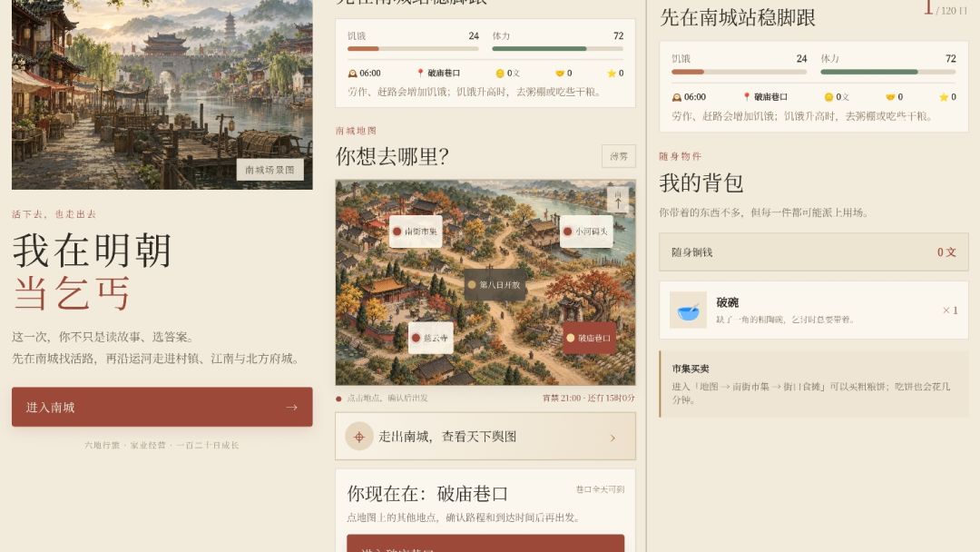Click the 随身物件 section label
Image resolution: width=980 pixels, height=552 pixels.
680,156
